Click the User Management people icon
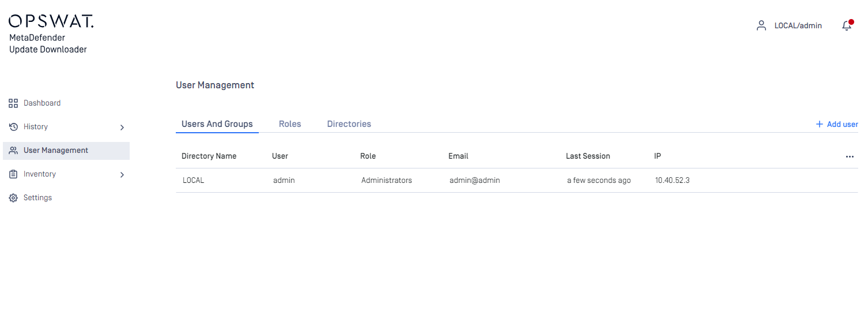868x311 pixels. (x=13, y=151)
